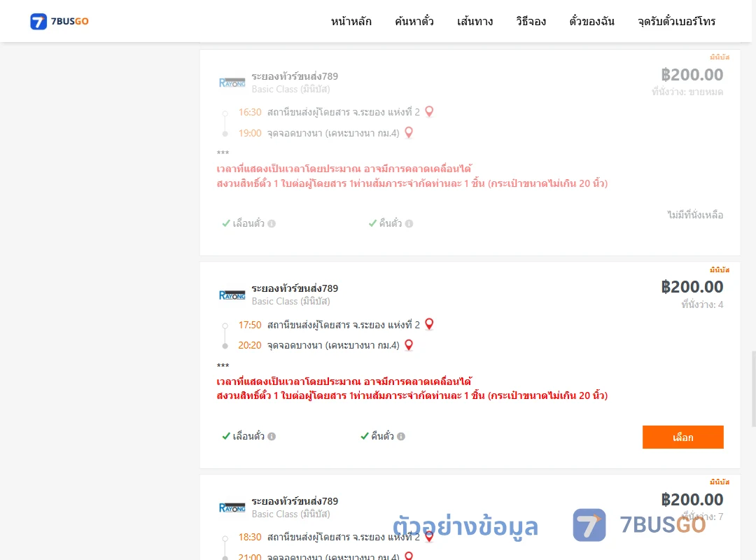Click the 7BUSGO logo in header
Screen dimensions: 756x560
(x=59, y=21)
